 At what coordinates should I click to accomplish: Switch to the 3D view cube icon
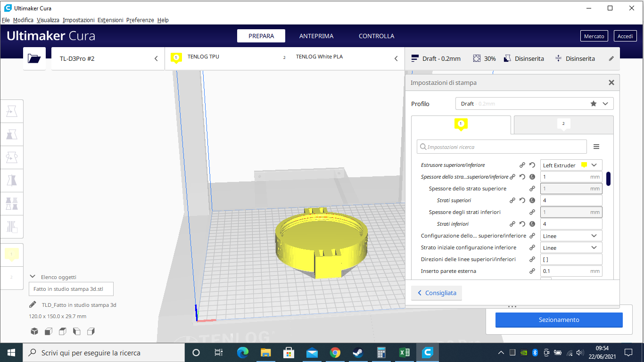34,331
